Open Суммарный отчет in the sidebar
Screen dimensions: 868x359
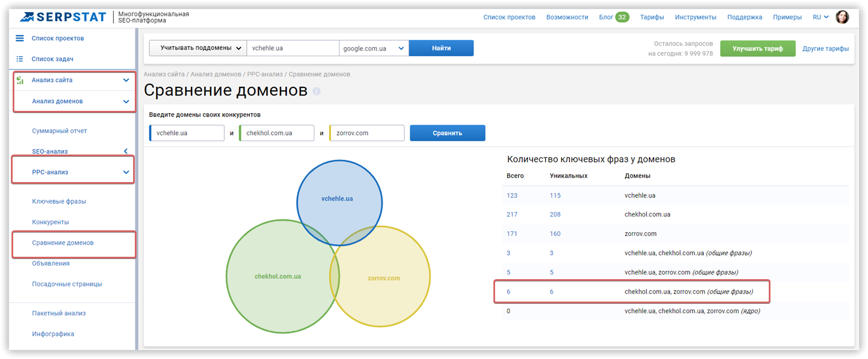pos(60,131)
